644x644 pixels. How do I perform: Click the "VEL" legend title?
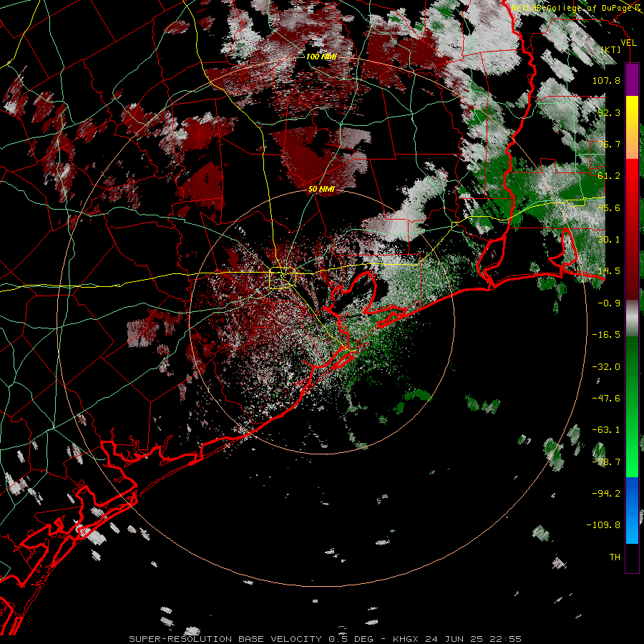(628, 43)
